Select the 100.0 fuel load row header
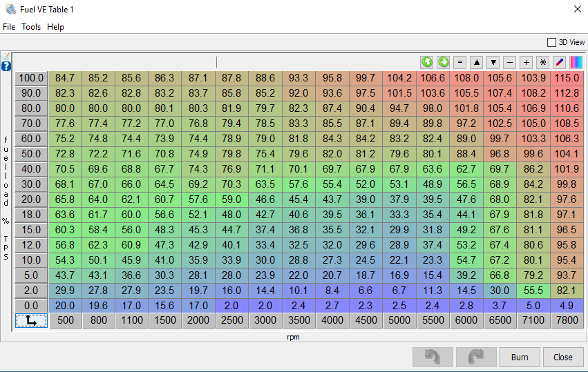This screenshot has width=588, height=372. coord(32,78)
